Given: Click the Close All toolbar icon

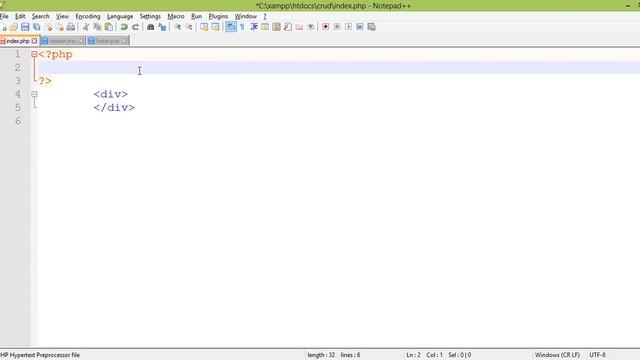Looking at the screenshot, I should coord(60,27).
